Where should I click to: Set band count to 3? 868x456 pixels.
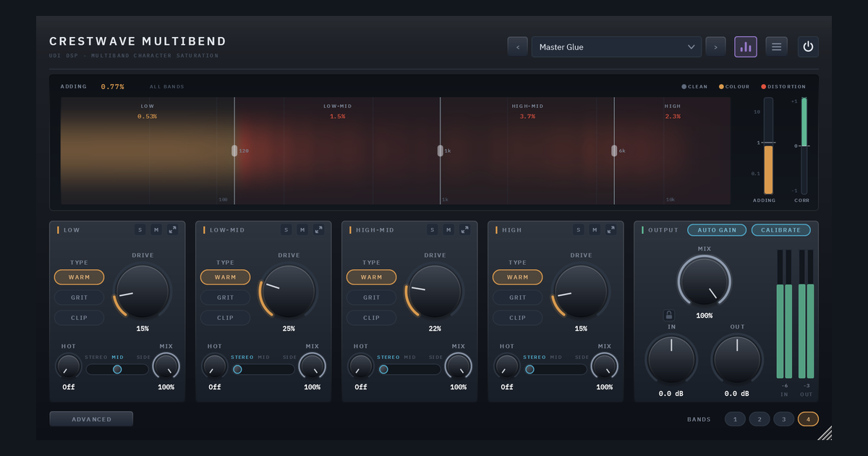pyautogui.click(x=783, y=419)
